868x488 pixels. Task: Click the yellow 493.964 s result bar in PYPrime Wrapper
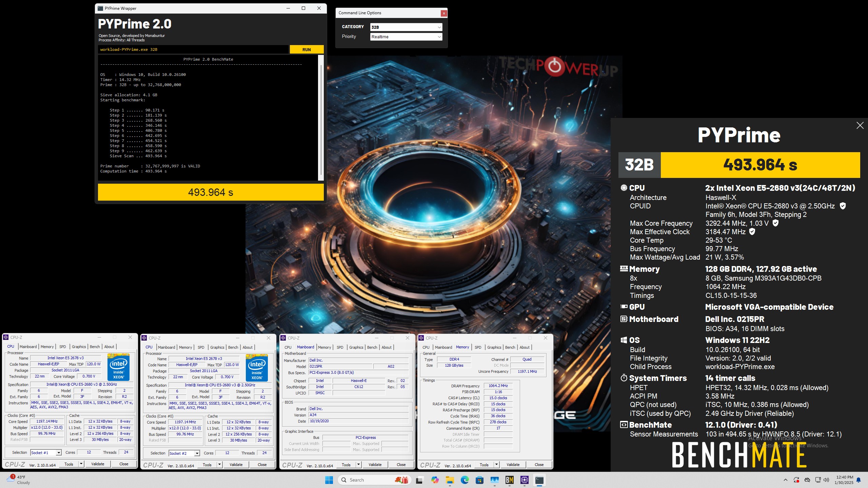tap(211, 192)
